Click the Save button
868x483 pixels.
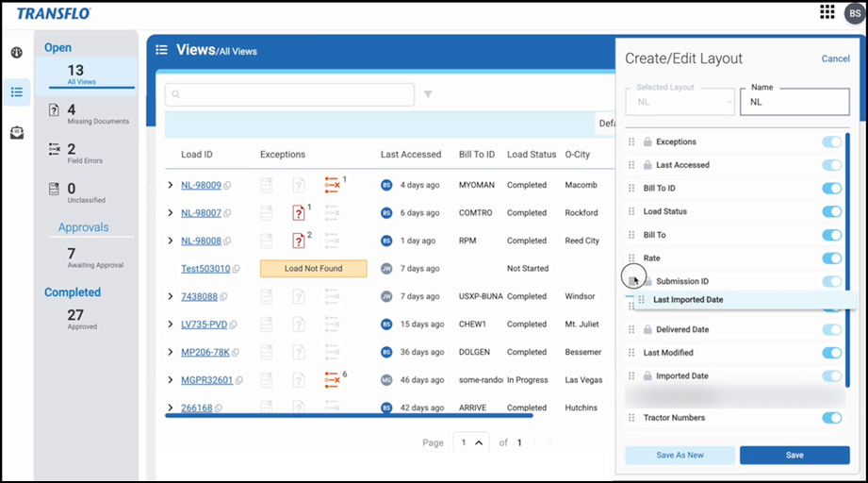click(794, 456)
